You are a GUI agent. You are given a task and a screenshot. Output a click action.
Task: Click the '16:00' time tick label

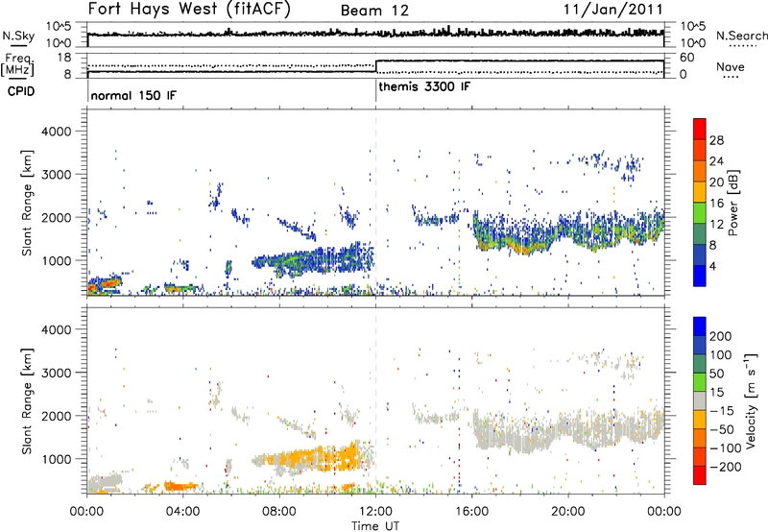471,512
